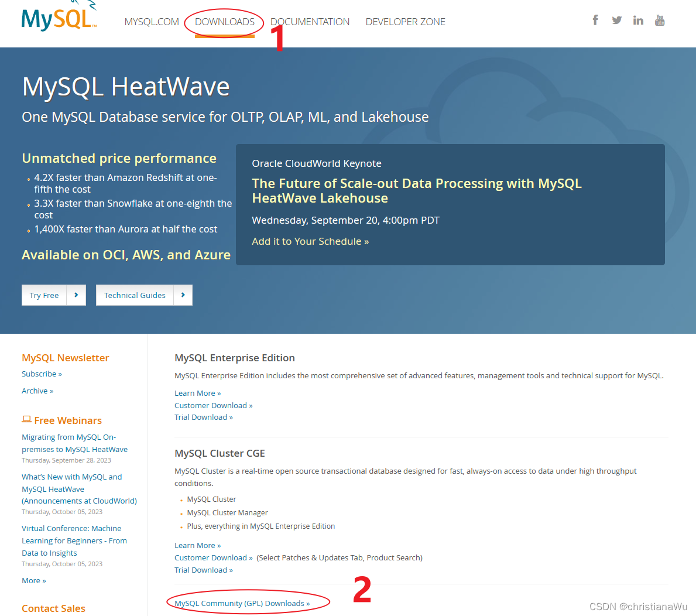
Task: Click the 4.2X faster than Amazon Redshift bullet
Action: coord(126,183)
